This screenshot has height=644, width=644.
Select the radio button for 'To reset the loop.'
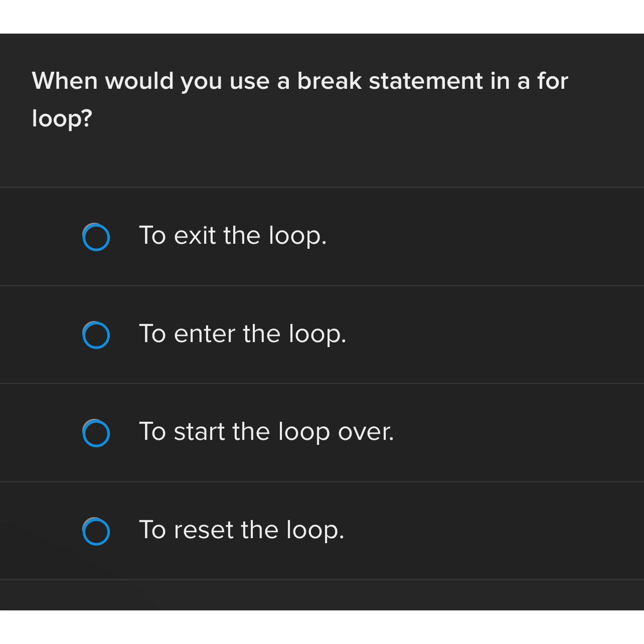coord(96,531)
